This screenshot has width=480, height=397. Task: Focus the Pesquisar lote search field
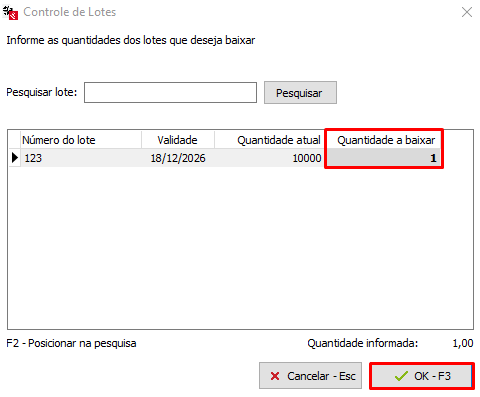pyautogui.click(x=170, y=92)
